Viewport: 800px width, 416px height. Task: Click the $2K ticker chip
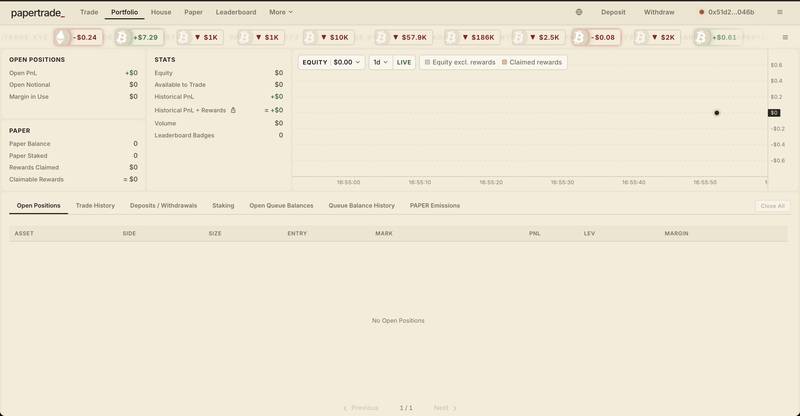[657, 37]
